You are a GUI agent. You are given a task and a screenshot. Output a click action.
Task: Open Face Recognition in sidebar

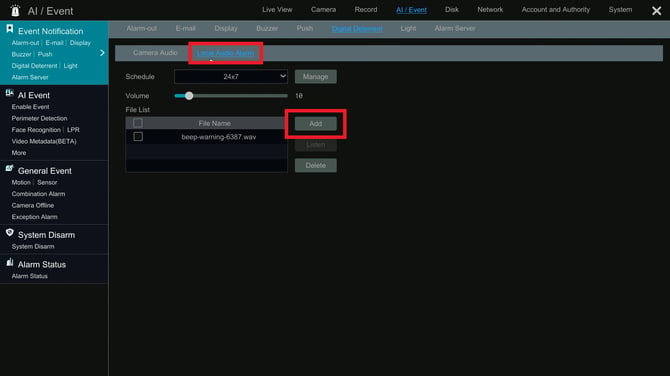point(36,130)
